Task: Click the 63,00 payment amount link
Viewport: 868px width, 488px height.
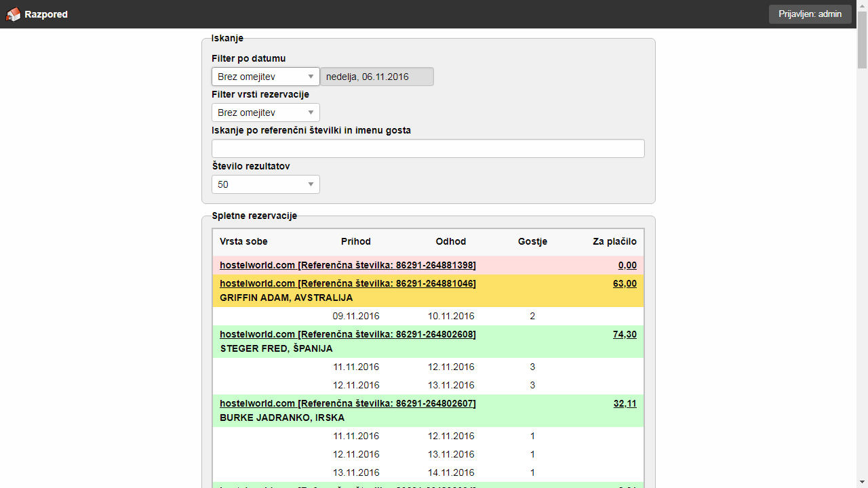Action: [x=625, y=283]
